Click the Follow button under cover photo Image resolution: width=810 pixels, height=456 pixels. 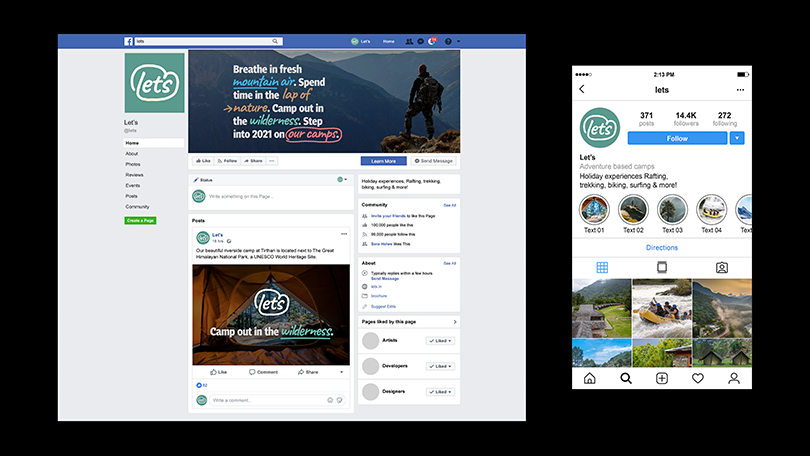pyautogui.click(x=227, y=161)
